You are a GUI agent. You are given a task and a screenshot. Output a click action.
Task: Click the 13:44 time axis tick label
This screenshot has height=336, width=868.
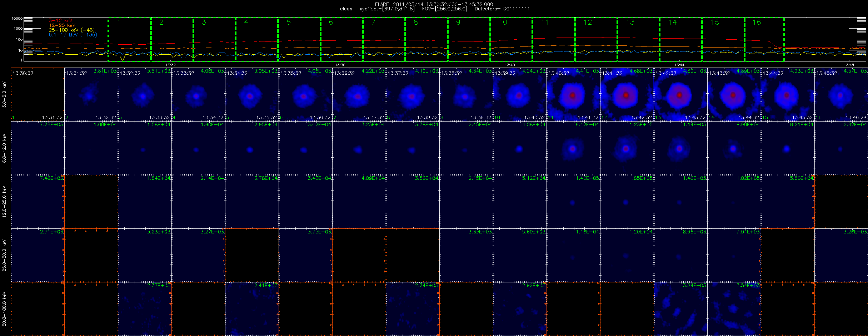pyautogui.click(x=679, y=65)
